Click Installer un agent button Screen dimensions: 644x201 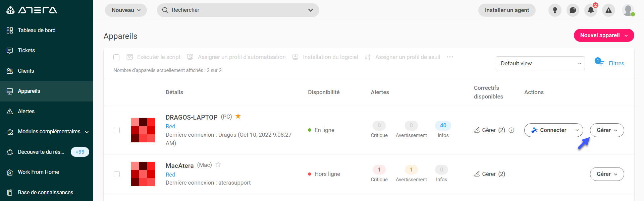point(507,10)
